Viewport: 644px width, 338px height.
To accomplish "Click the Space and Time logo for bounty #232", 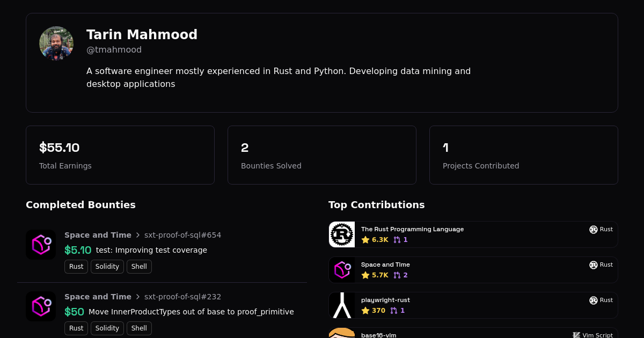I will pyautogui.click(x=41, y=306).
